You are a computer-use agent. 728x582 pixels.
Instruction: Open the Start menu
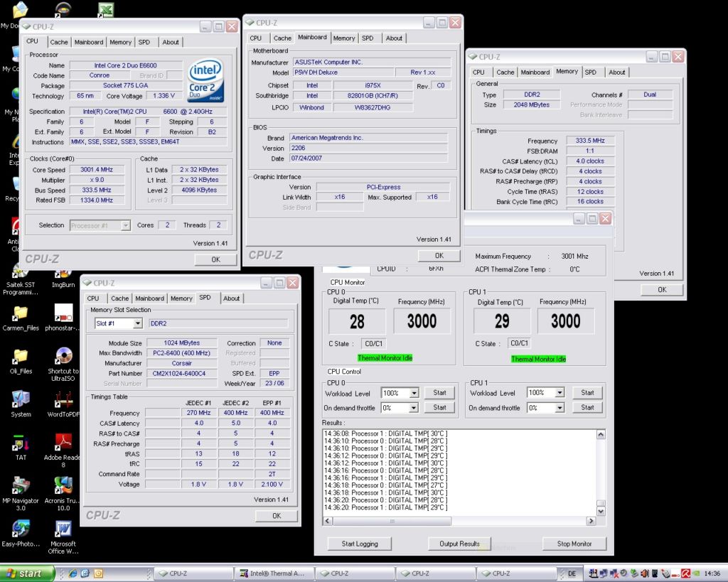pyautogui.click(x=27, y=573)
